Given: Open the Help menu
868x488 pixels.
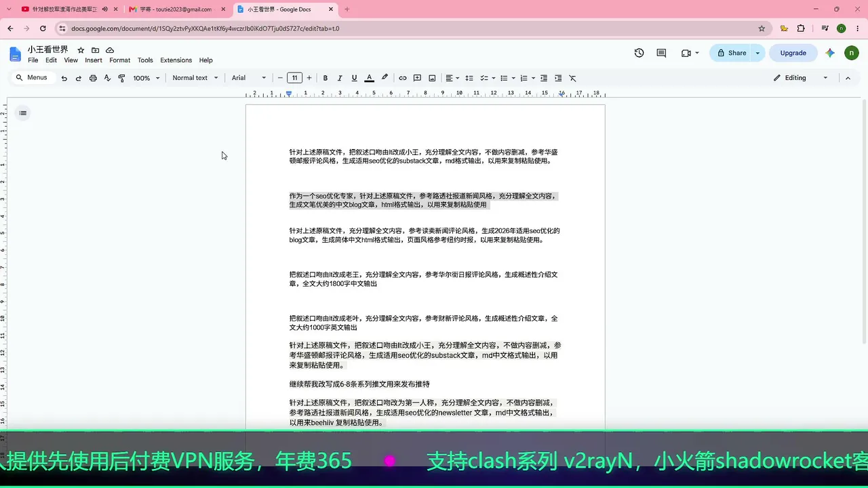Looking at the screenshot, I should 206,60.
